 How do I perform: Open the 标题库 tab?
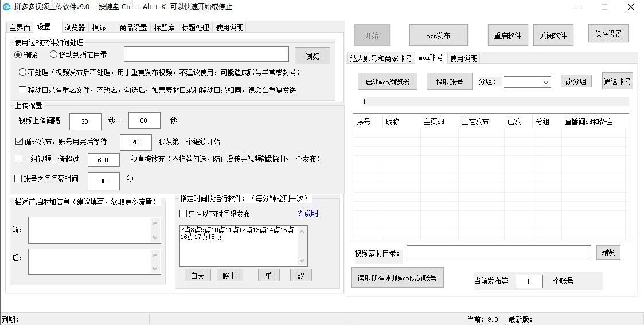[x=165, y=28]
